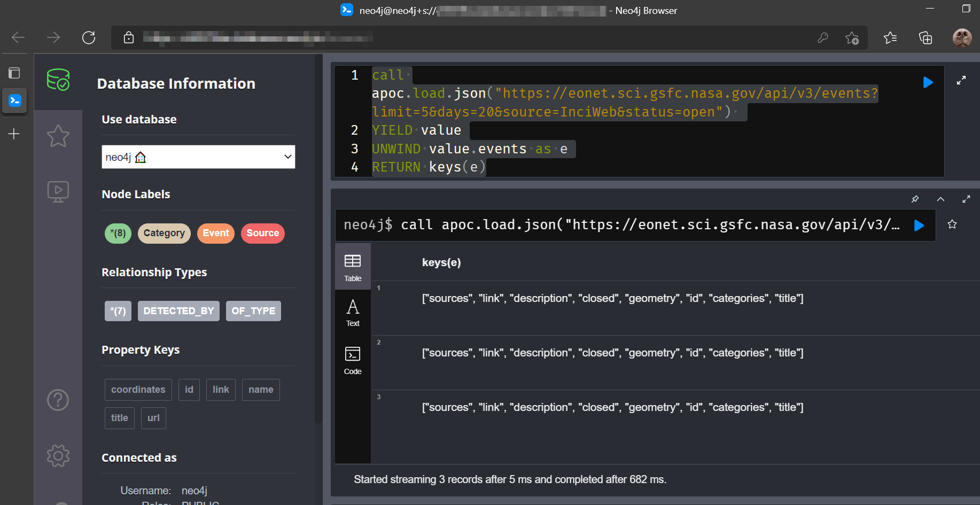
Task: Expand the result frame to fullscreen
Action: point(966,199)
